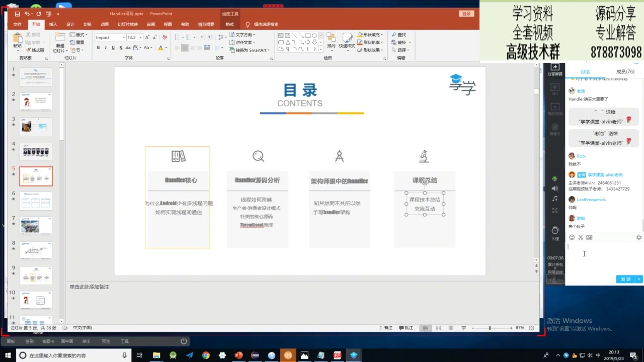This screenshot has width=644, height=362.
Task: Switch to the Members (成员) tab in chat
Action: point(625,72)
